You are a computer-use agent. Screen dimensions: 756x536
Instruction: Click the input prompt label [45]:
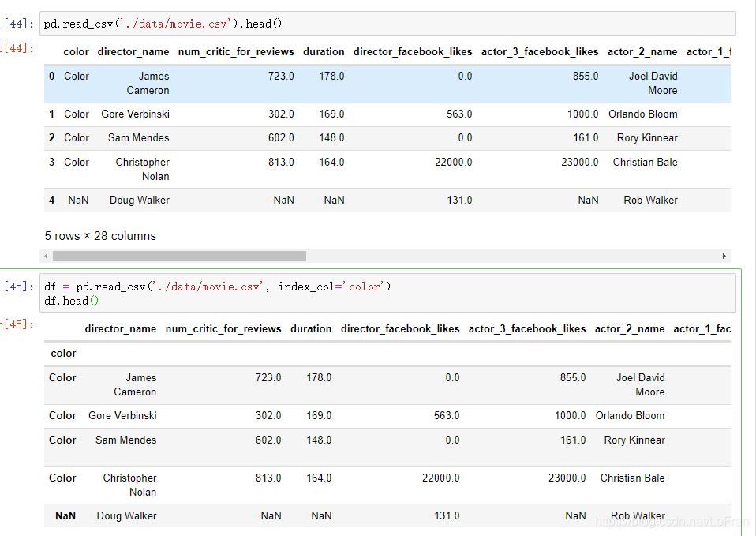[x=19, y=287]
